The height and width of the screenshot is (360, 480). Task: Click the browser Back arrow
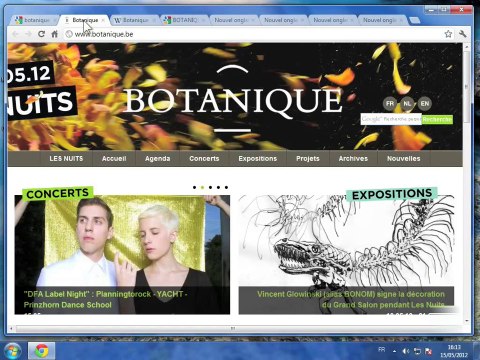tap(15, 34)
